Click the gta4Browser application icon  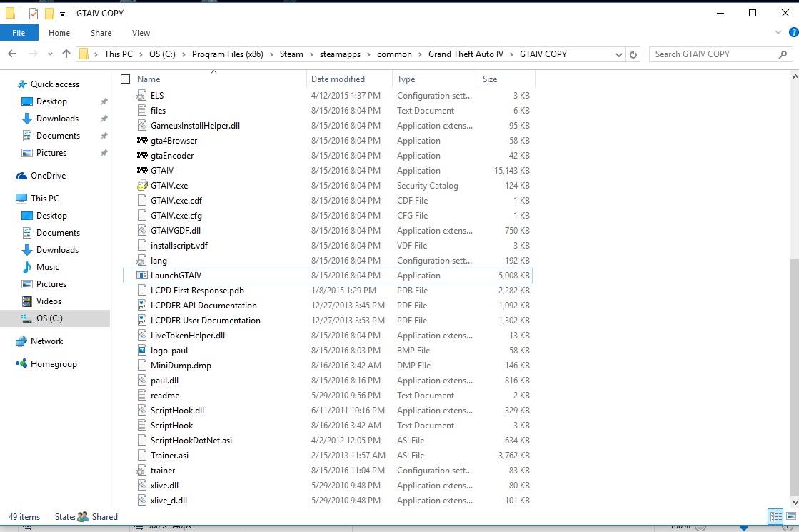(x=141, y=141)
